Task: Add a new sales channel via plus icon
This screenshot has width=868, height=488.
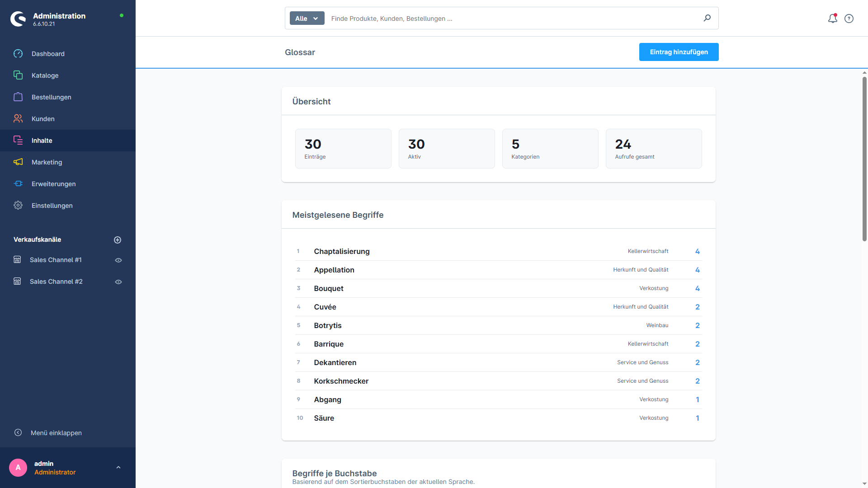Action: click(118, 240)
